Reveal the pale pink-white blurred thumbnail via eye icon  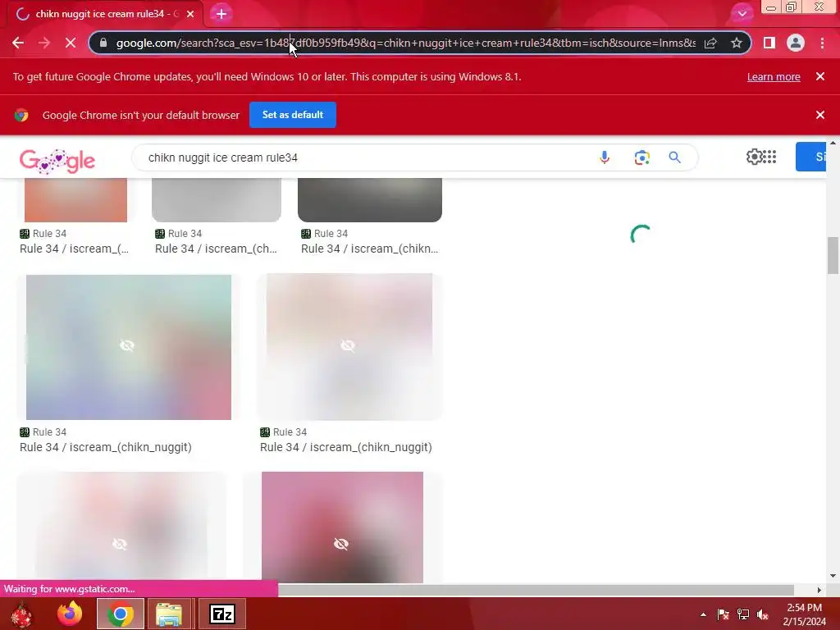[x=348, y=345]
